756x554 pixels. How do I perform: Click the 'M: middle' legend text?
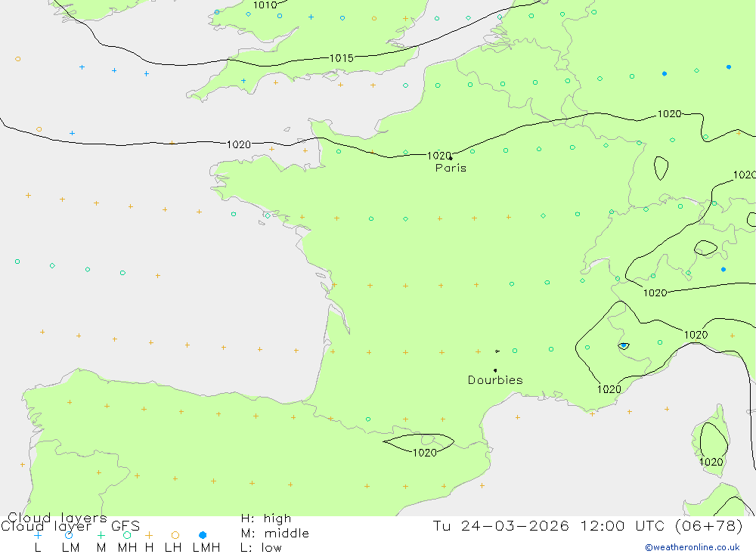tap(275, 534)
